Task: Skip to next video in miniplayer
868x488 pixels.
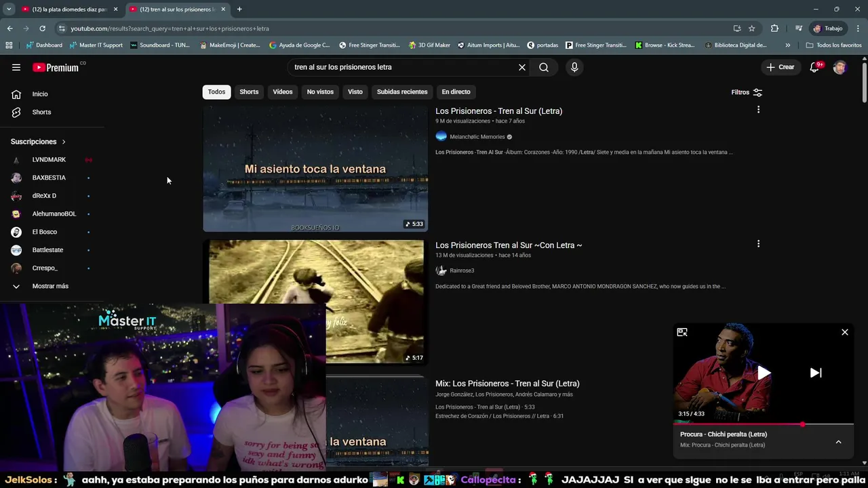Action: pos(816,373)
